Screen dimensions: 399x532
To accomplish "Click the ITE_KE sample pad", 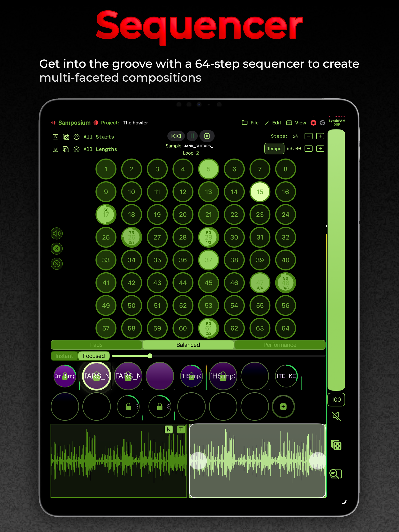I will click(x=286, y=376).
